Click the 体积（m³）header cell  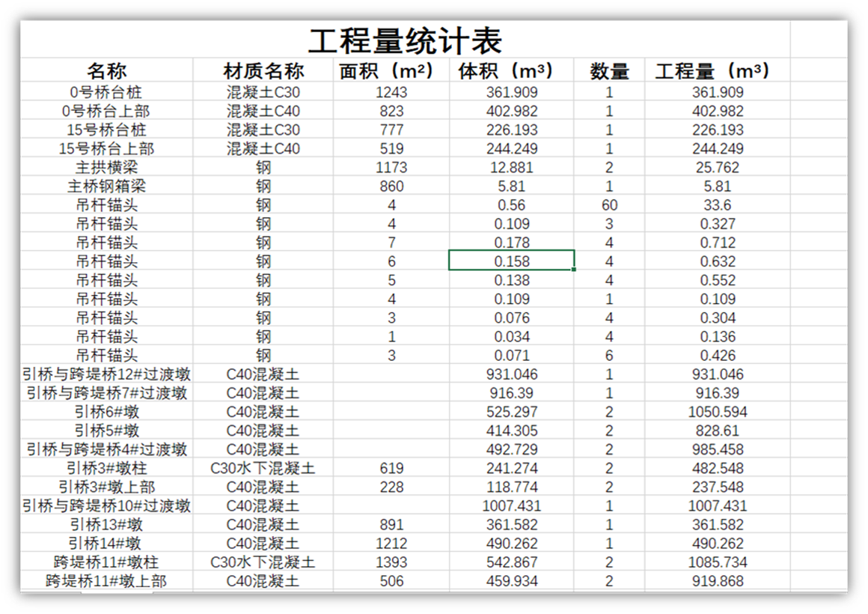[x=512, y=70]
